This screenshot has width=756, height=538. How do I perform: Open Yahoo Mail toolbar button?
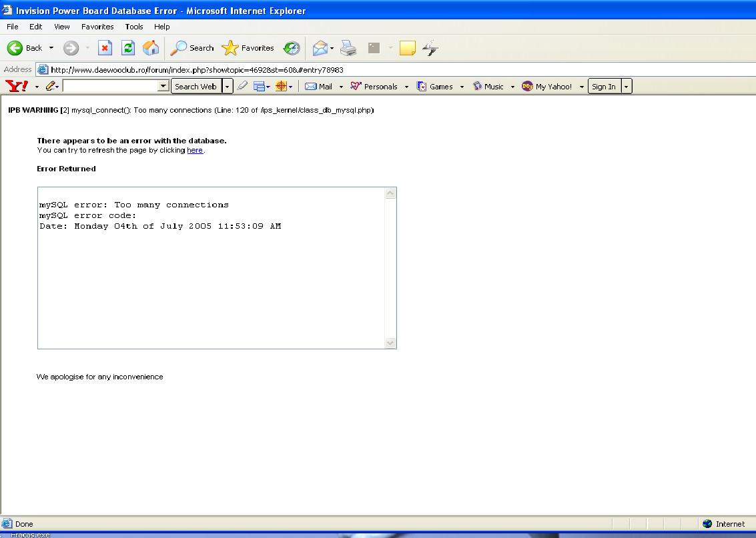click(x=319, y=86)
